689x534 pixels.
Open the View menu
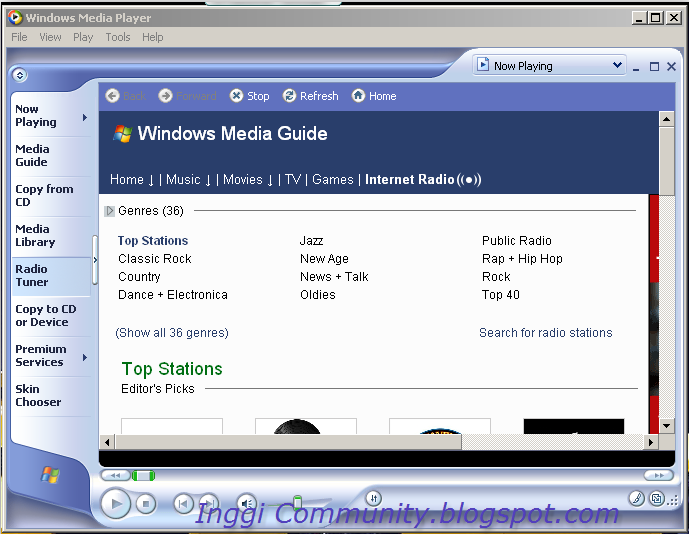click(50, 37)
